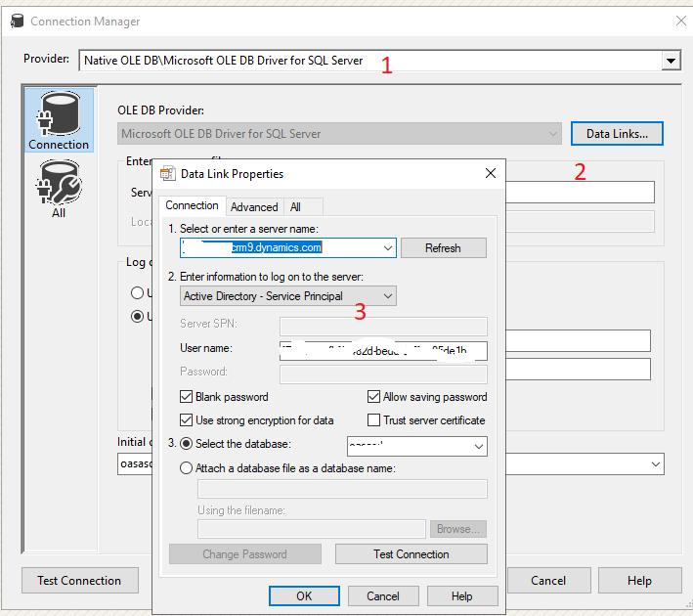The width and height of the screenshot is (693, 616).
Task: Select the Connection page icon in sidebar
Action: (x=59, y=120)
